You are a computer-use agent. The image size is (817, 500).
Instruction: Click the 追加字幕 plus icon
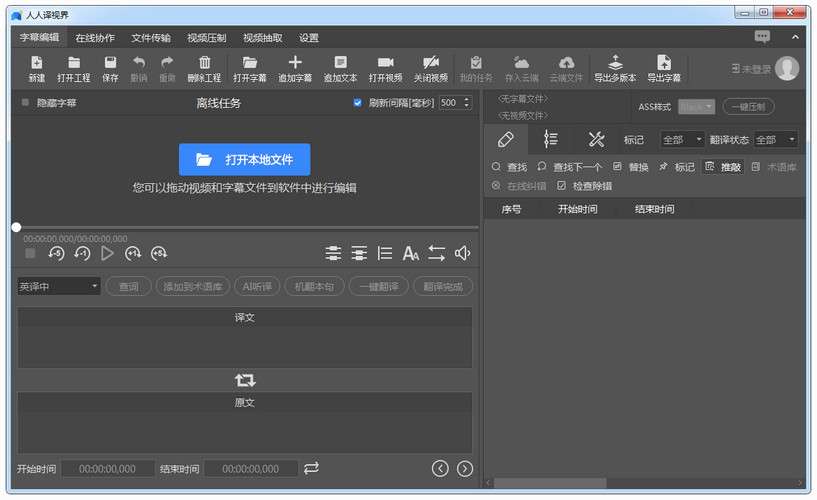click(x=295, y=63)
